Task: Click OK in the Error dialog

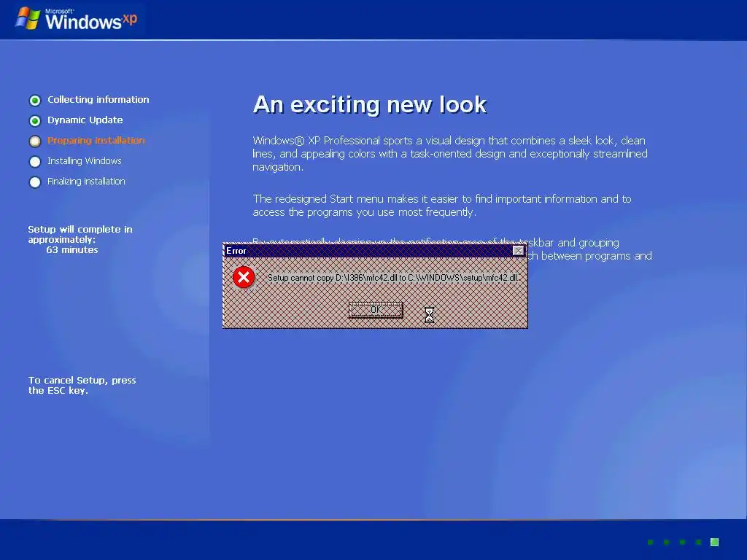Action: [x=376, y=310]
